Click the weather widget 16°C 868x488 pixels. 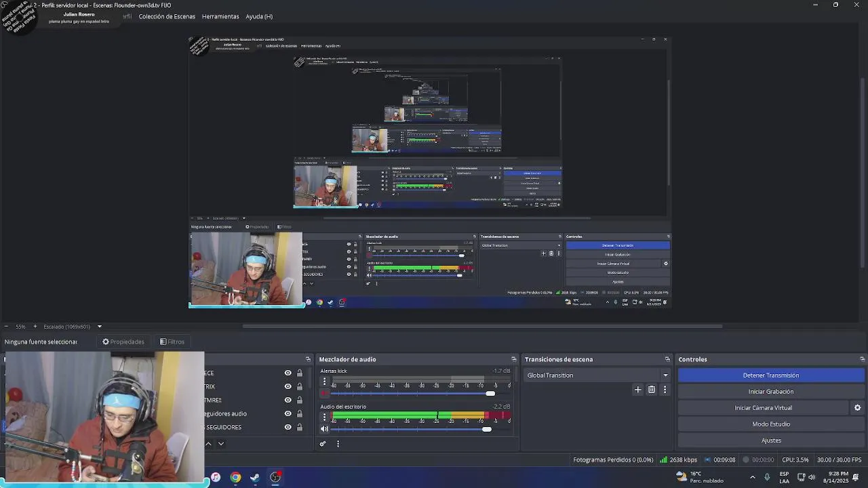(x=700, y=477)
